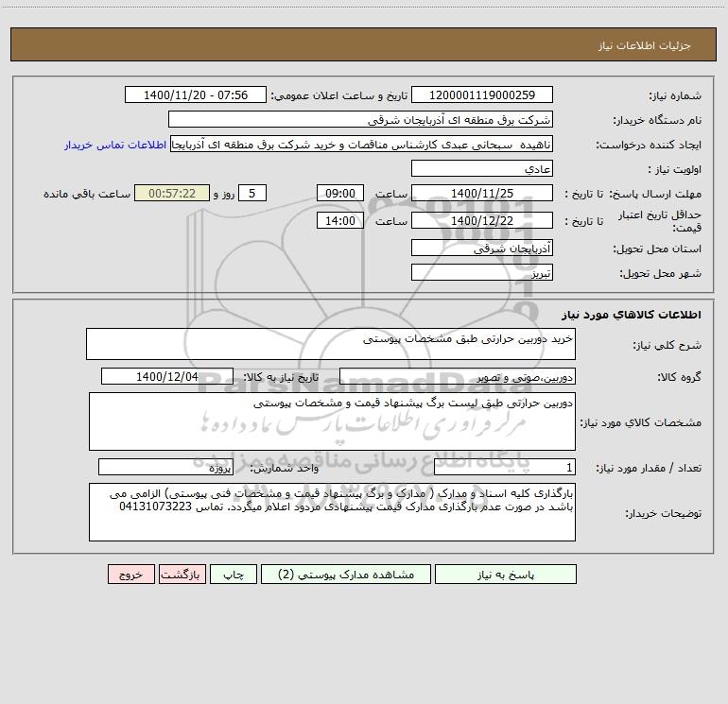Viewport: 728px width, 704px height.
Task: Click the price validity time 14:00
Action: (339, 220)
